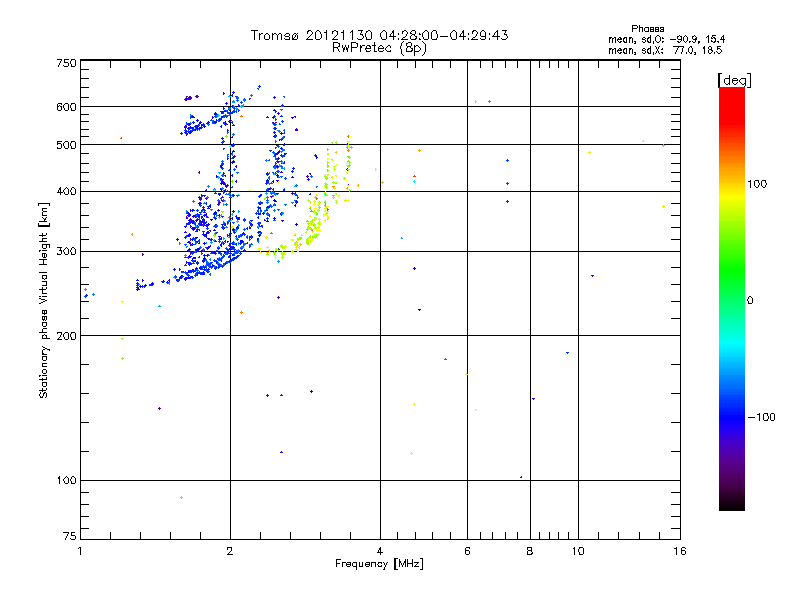Click the black bottom of the color bar
The height and width of the screenshot is (600, 800).
click(x=732, y=503)
